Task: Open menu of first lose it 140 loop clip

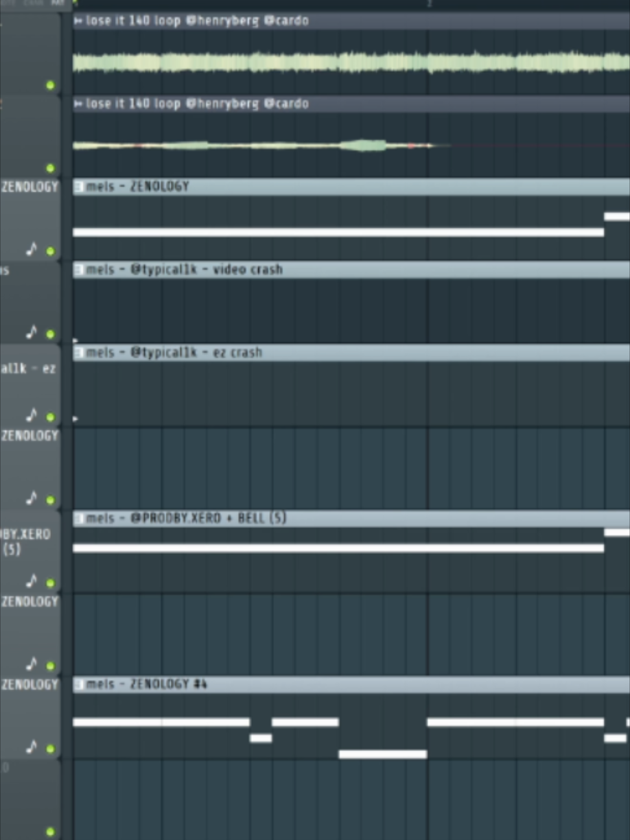Action: coord(78,21)
